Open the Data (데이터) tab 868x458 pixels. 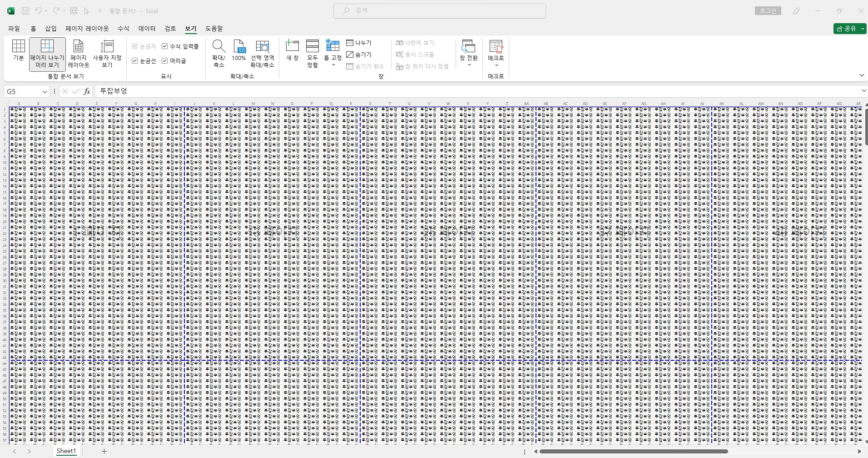147,29
